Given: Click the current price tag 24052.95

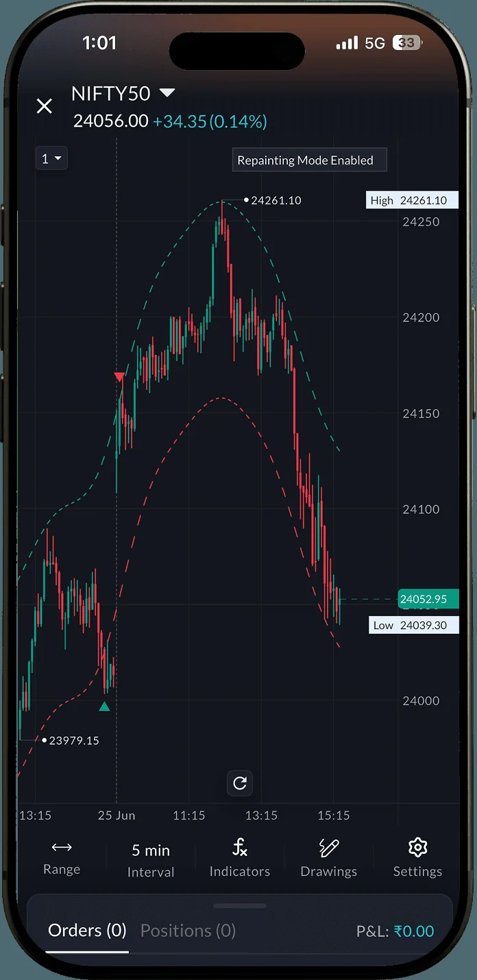Looking at the screenshot, I should coord(428,599).
